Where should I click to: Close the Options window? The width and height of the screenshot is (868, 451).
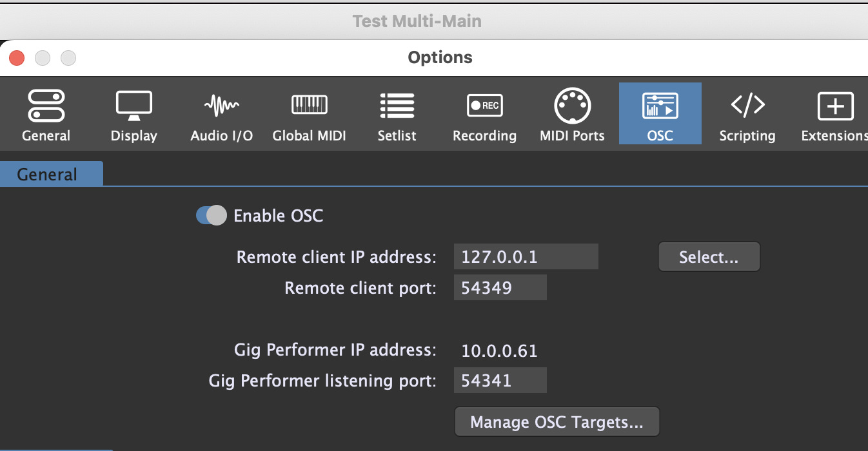click(x=17, y=58)
